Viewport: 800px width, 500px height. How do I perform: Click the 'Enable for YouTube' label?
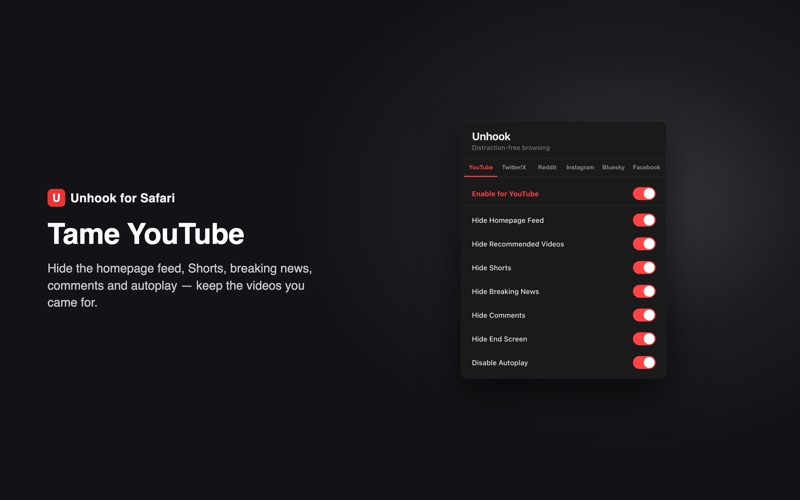click(x=505, y=194)
